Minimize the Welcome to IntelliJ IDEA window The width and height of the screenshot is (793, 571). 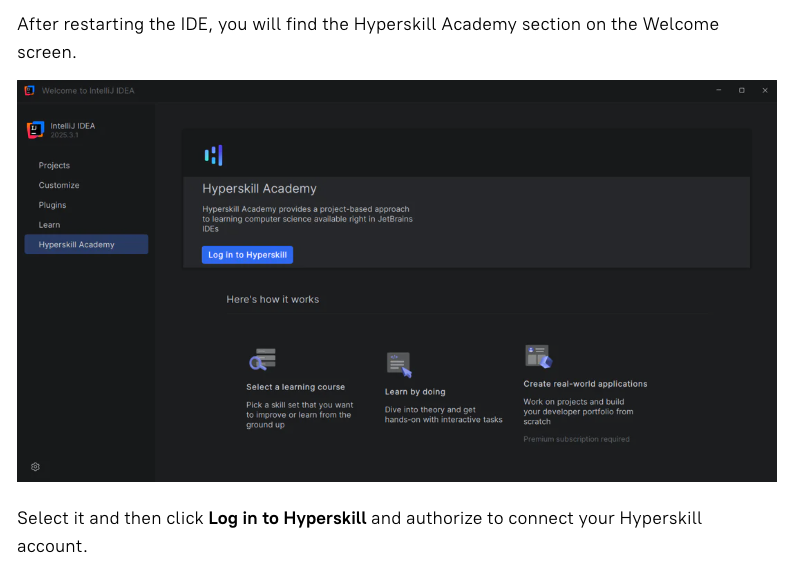(x=719, y=90)
